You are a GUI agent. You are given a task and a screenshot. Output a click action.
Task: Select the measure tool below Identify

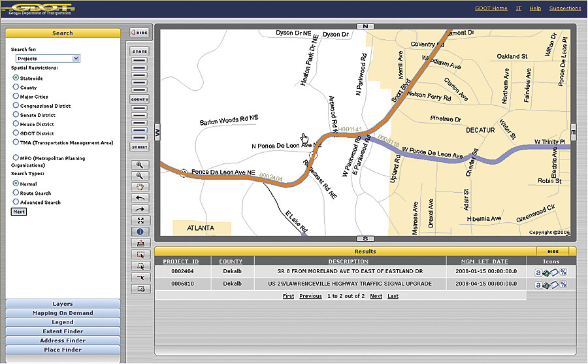[x=140, y=243]
